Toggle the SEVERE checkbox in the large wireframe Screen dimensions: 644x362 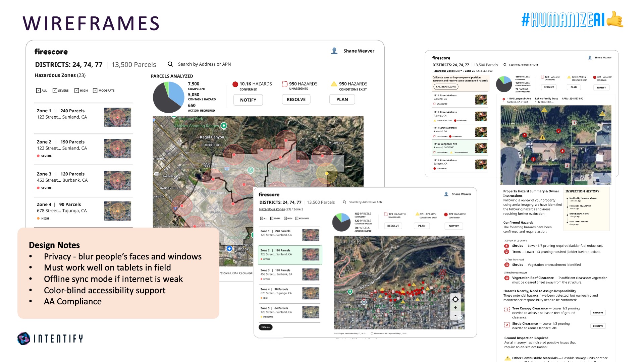pos(55,90)
